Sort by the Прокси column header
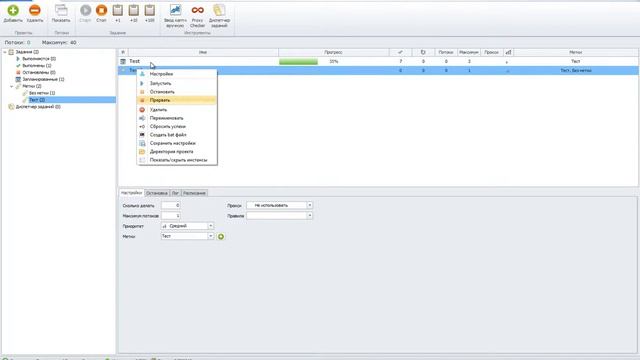Viewport: 640px width, 360px height. tap(491, 52)
